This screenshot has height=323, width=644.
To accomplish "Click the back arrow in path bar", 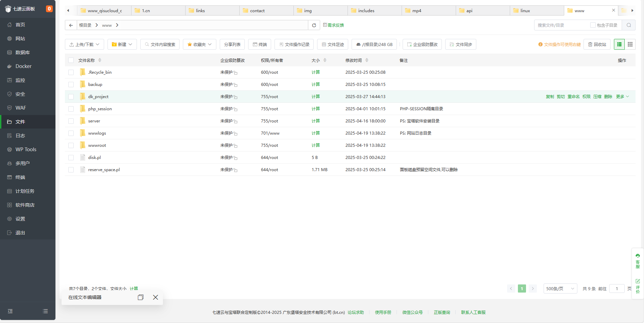I will (71, 25).
